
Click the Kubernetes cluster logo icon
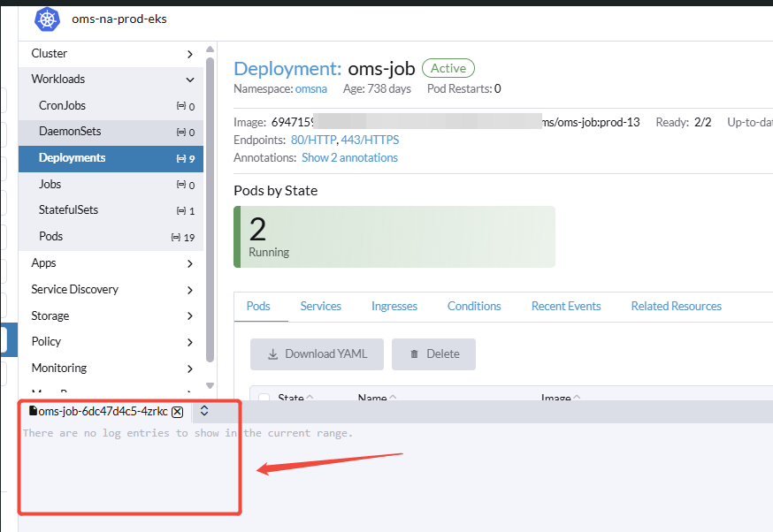point(47,19)
